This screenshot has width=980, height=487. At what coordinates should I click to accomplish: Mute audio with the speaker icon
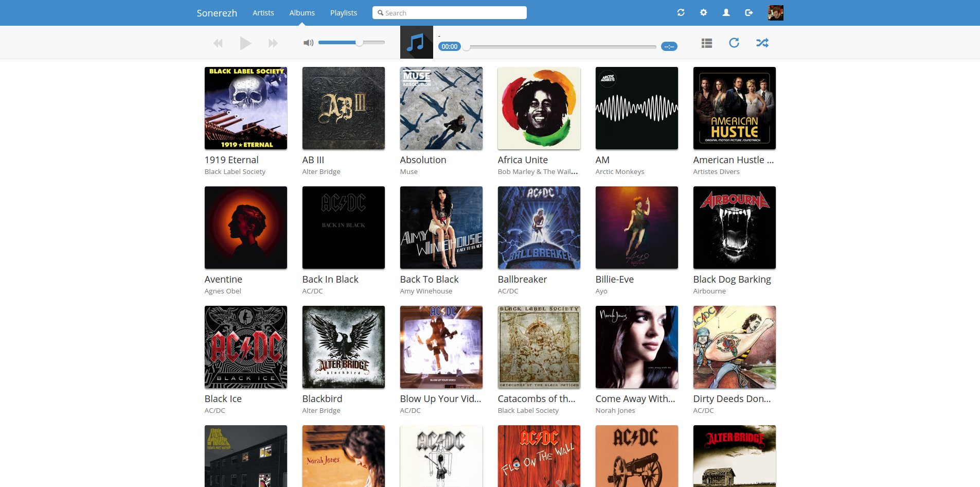coord(308,43)
